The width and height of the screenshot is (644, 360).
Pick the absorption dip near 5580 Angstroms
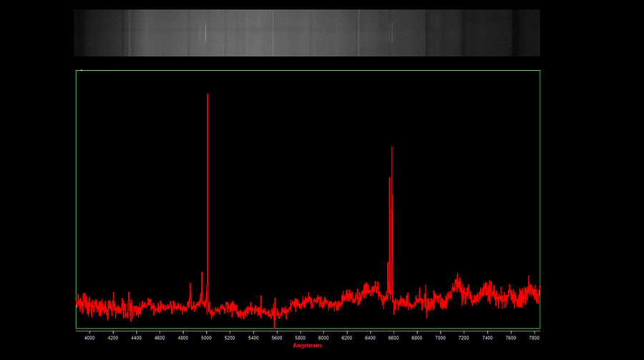(x=275, y=323)
